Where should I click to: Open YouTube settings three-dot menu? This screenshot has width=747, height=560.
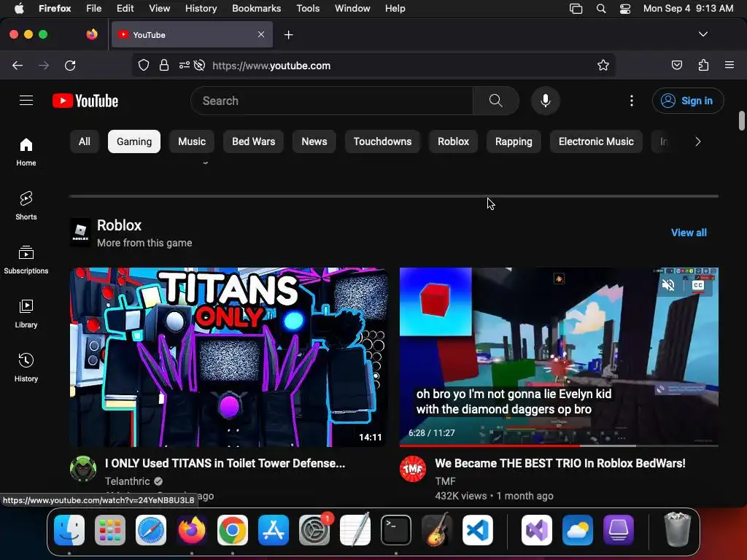pos(632,101)
